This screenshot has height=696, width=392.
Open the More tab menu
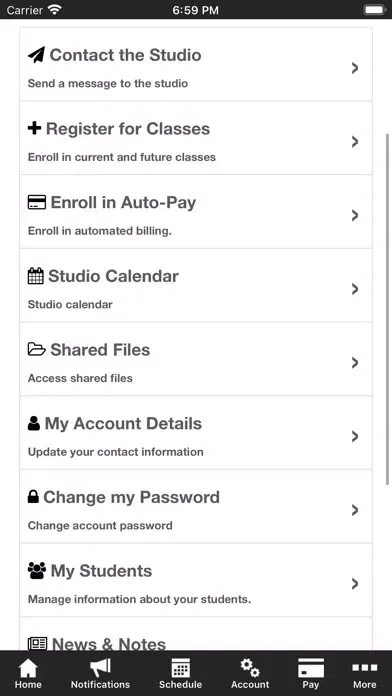364,673
